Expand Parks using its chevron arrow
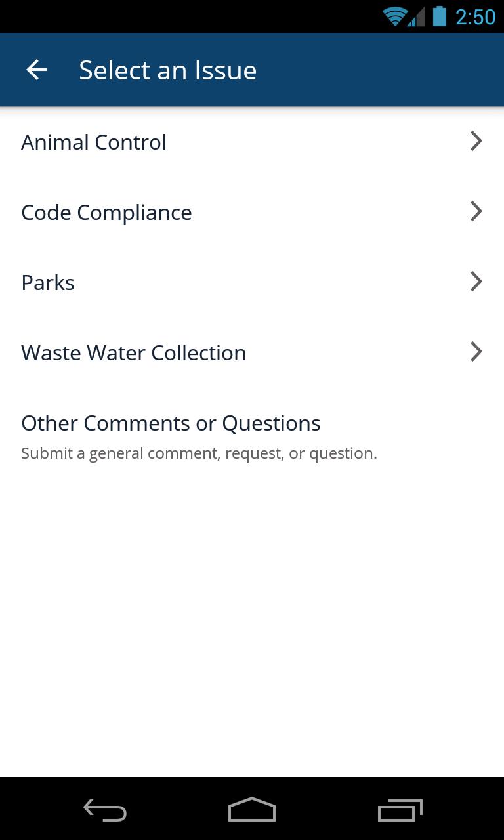Viewport: 504px width, 840px height. click(476, 282)
